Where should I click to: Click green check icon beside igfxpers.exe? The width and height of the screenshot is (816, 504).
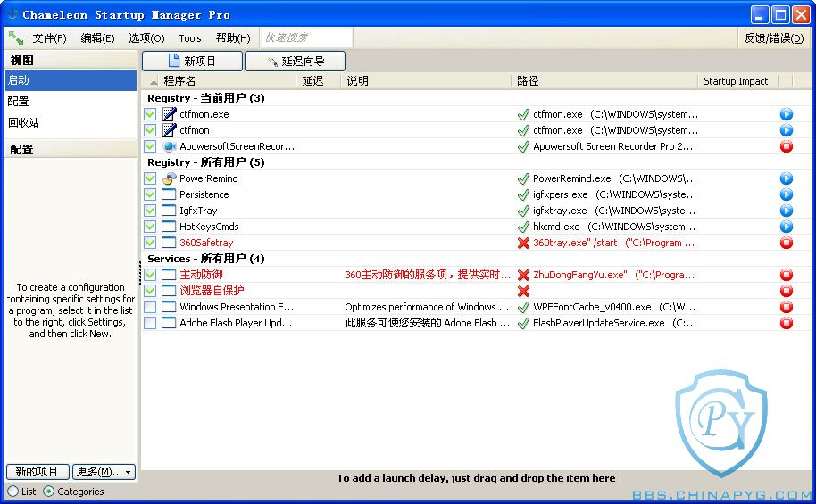523,194
